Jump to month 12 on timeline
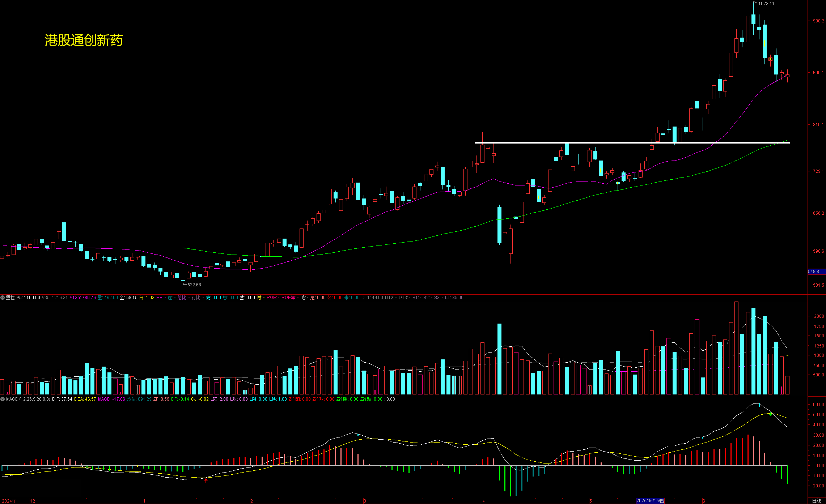Screen dimensions: 826x504 pos(33,501)
